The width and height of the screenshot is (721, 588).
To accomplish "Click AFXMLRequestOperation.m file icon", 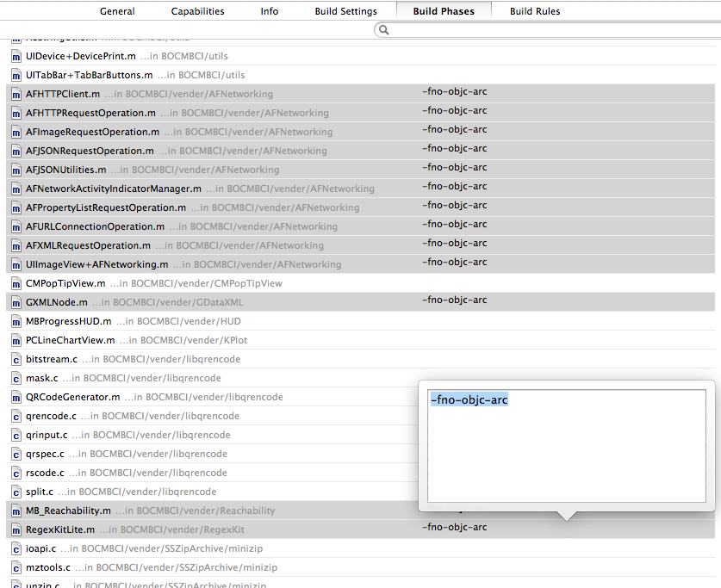I will tap(16, 245).
